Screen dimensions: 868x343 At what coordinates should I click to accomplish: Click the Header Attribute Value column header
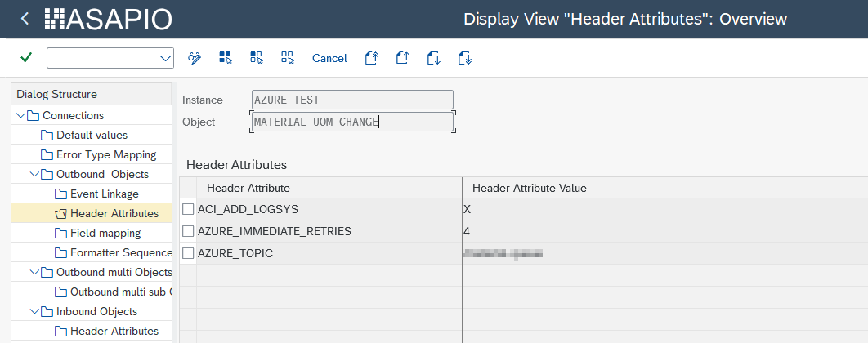pos(664,188)
